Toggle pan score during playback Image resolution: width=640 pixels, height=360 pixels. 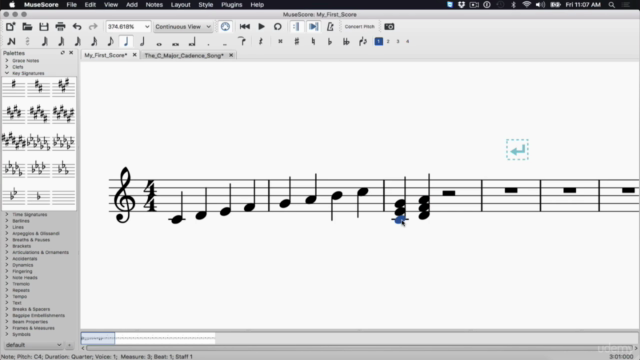tap(313, 27)
